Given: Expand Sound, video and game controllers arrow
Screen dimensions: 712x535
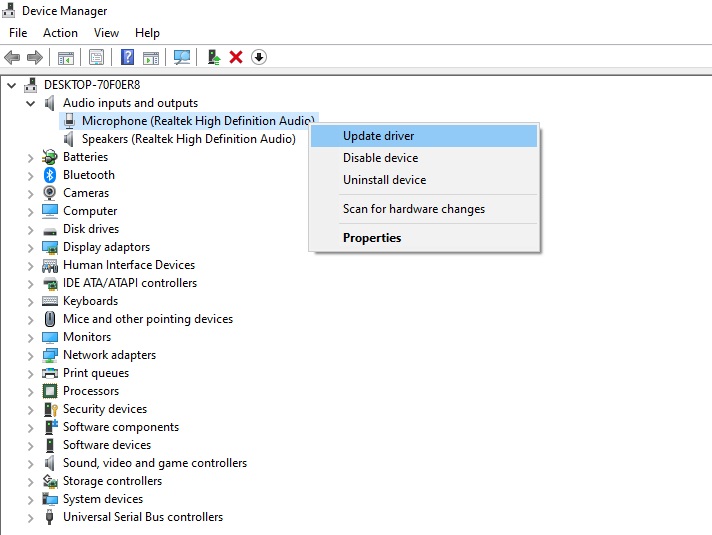Looking at the screenshot, I should [30, 464].
